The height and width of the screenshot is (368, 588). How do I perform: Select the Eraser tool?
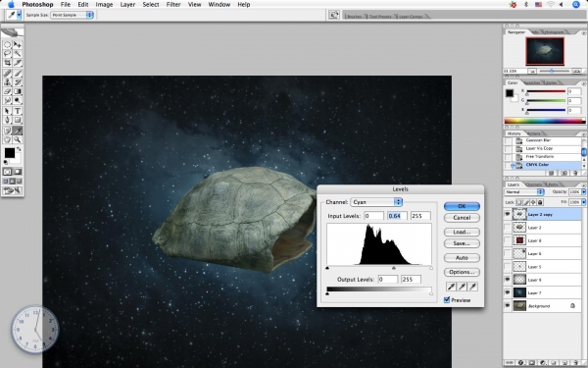7,91
